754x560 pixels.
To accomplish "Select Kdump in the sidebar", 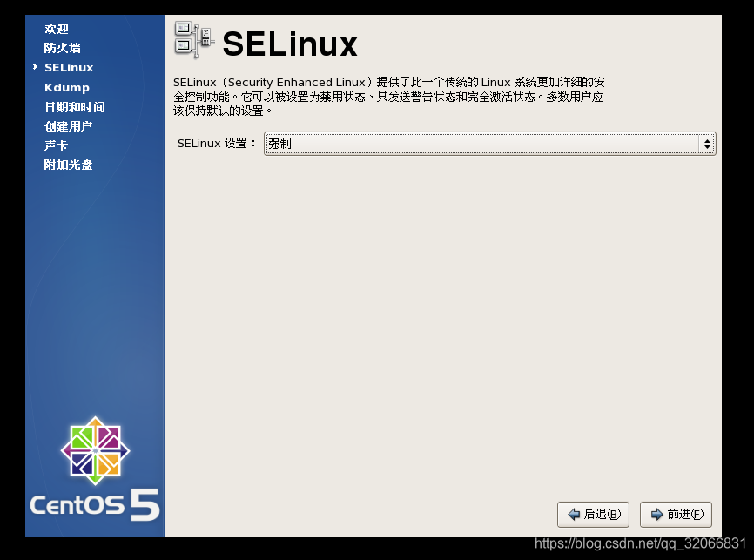I will [67, 88].
